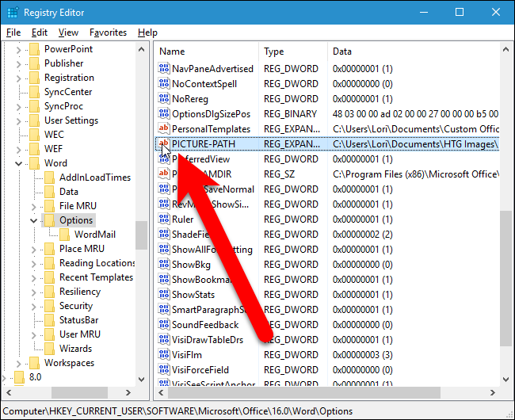Select the PICTURE-PATH value name
Viewport: 515px width, 420px height.
[204, 144]
